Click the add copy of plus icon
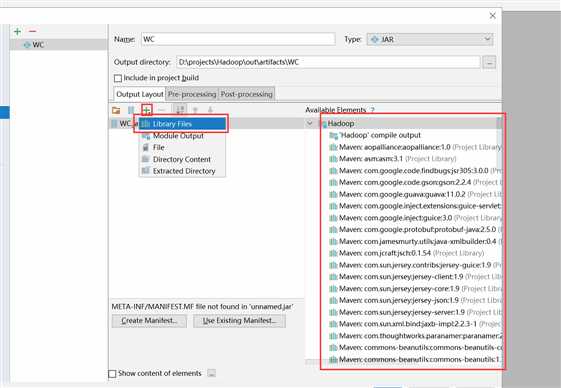 pyautogui.click(x=146, y=110)
